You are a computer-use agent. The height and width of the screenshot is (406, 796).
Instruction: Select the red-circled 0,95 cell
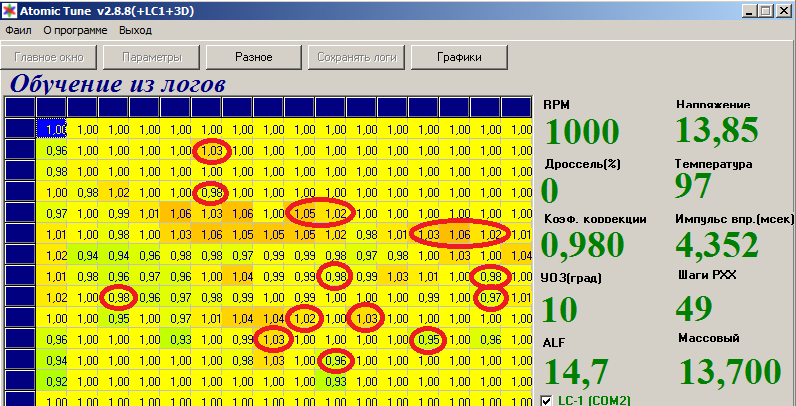pyautogui.click(x=429, y=339)
